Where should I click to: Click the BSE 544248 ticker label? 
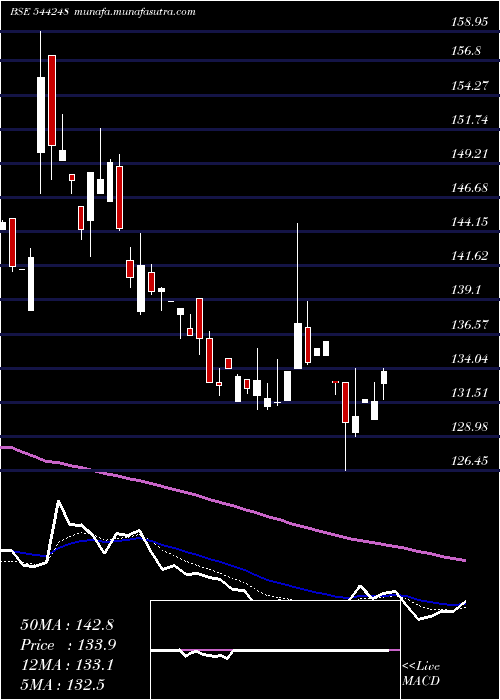click(39, 12)
